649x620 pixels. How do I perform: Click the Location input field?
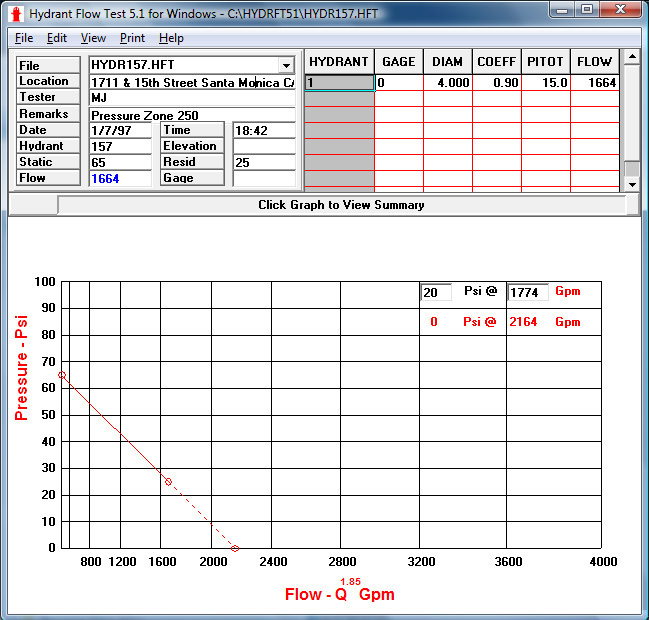coord(192,82)
